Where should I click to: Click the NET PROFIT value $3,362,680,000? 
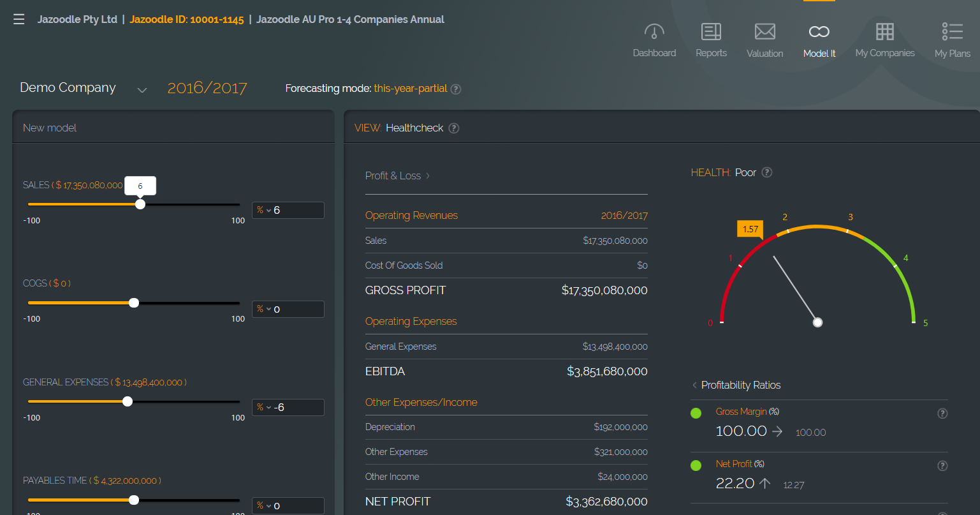tap(606, 502)
